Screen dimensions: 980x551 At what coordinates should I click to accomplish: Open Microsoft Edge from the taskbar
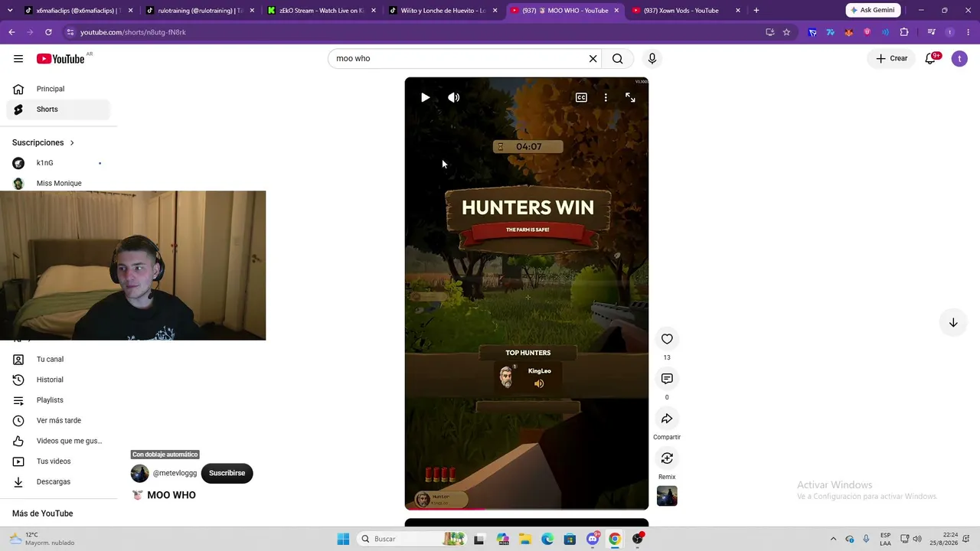coord(547,539)
